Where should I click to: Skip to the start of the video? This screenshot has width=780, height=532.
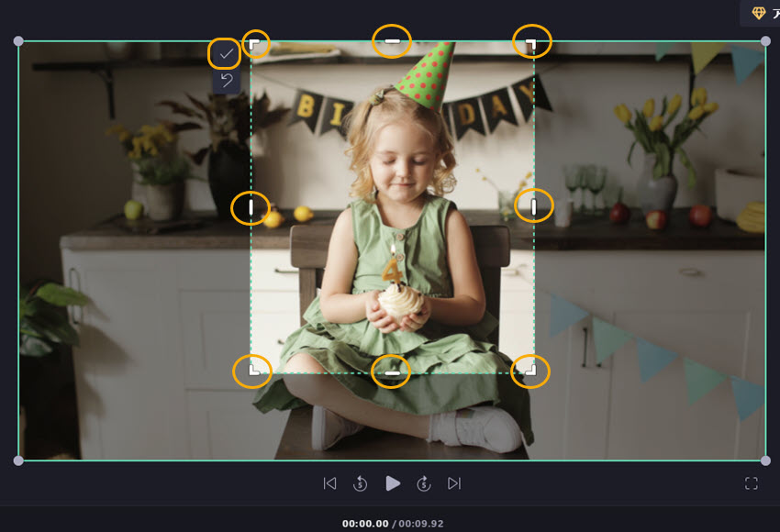pos(329,483)
